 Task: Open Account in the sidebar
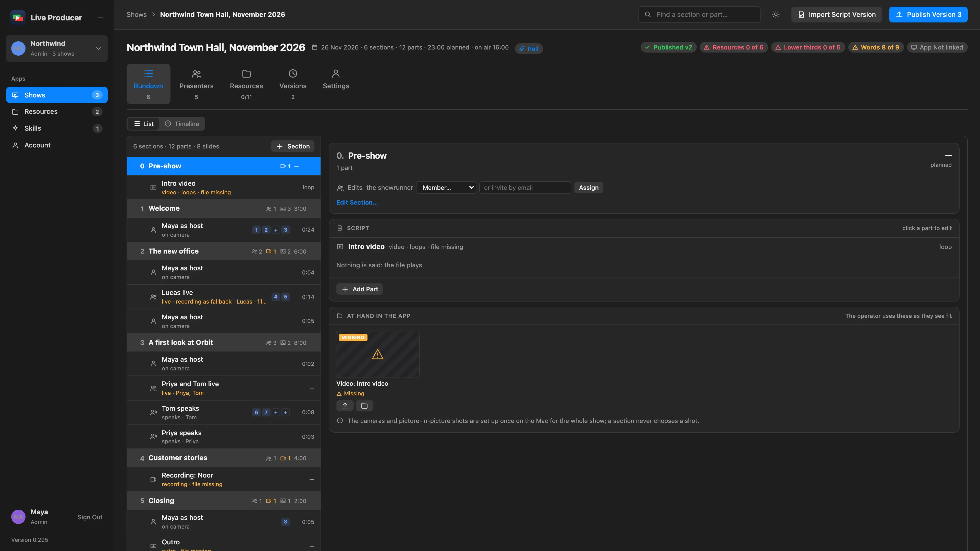[57, 145]
